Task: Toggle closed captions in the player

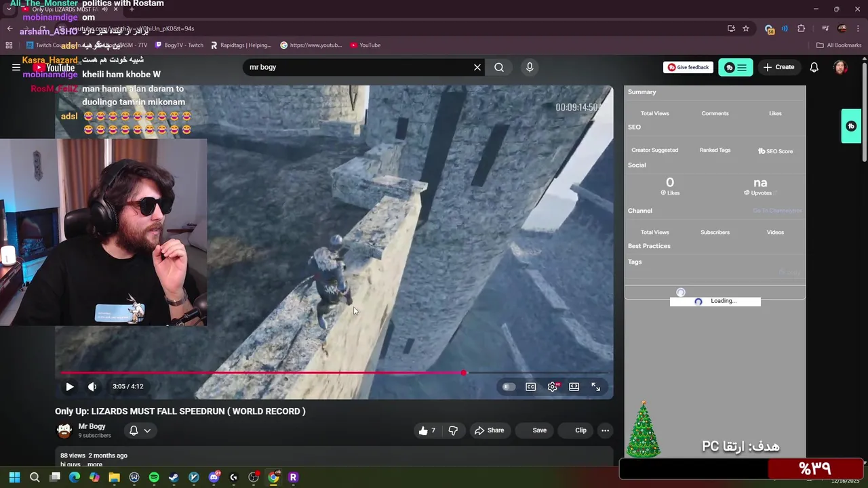Action: tap(531, 386)
